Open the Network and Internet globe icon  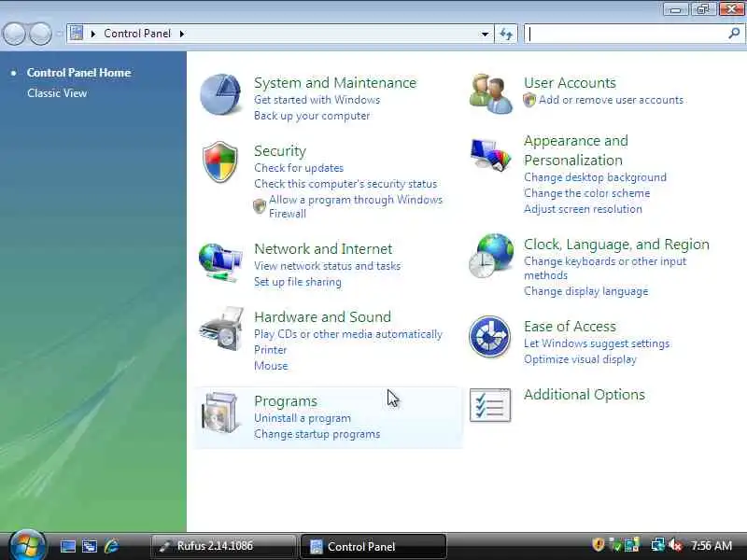(220, 262)
